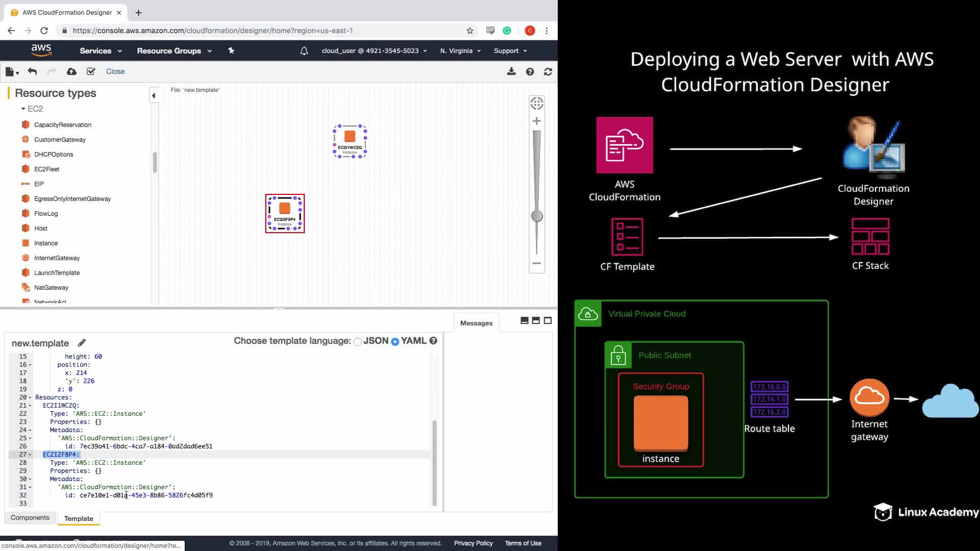Switch to the Components tab
Viewport: 980px width, 551px height.
click(x=30, y=517)
